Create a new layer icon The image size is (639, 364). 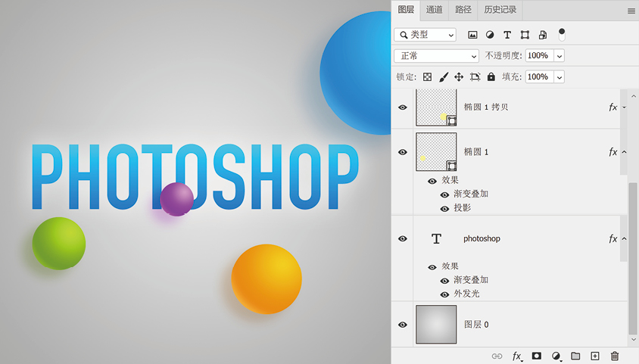point(595,356)
